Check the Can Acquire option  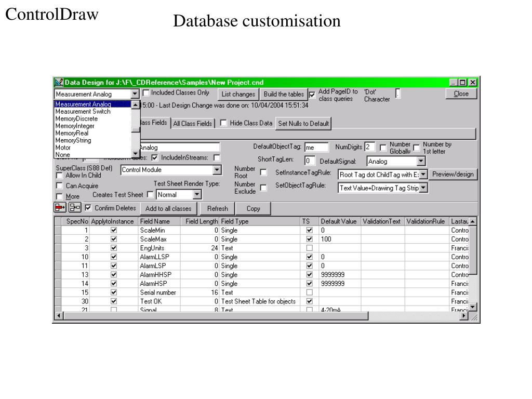[59, 185]
